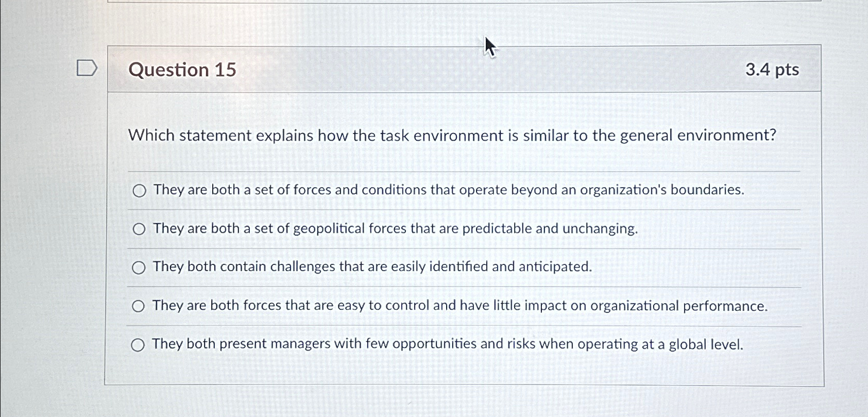Viewport: 868px width, 417px height.
Task: Click the answer mentioning global level
Action: 447,344
